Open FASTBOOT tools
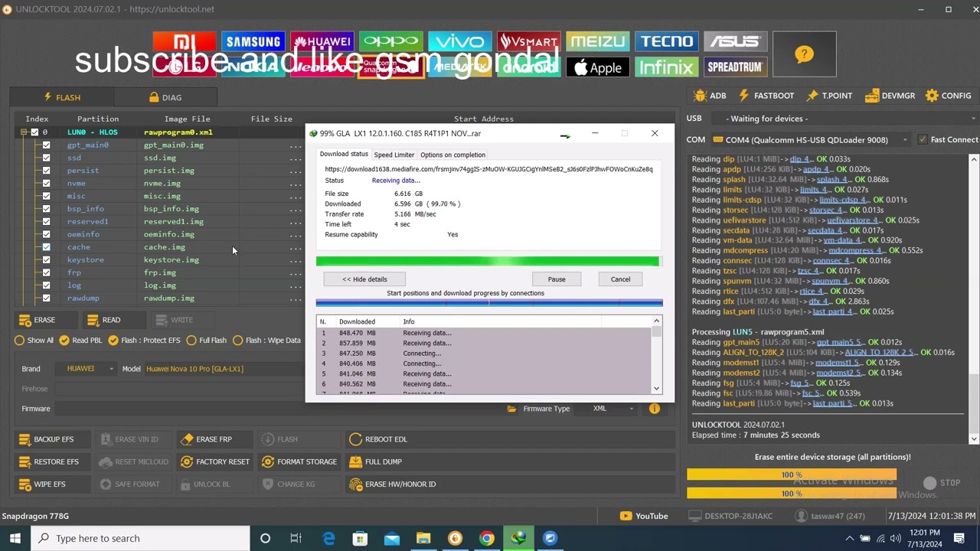Image resolution: width=980 pixels, height=551 pixels. point(766,96)
